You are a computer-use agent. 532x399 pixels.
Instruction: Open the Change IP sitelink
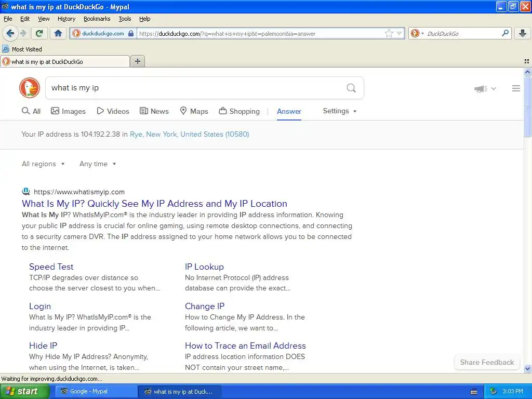205,306
